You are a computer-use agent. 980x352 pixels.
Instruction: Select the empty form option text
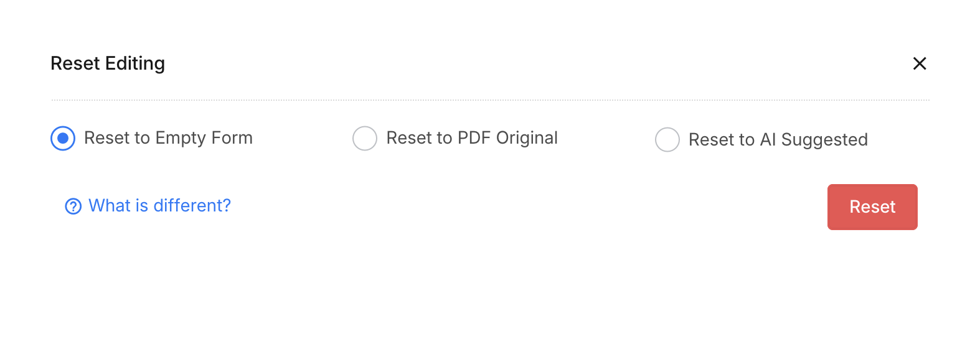coord(168,138)
